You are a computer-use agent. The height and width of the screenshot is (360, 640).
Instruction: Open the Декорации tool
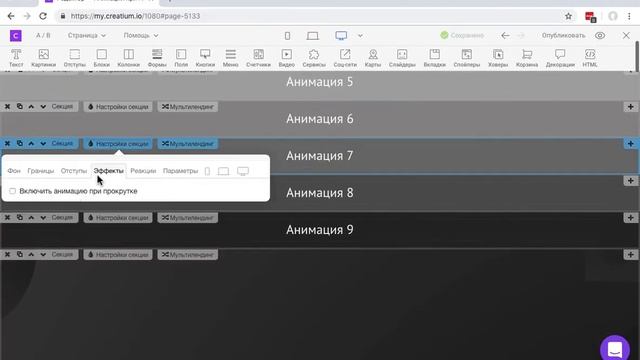(560, 58)
